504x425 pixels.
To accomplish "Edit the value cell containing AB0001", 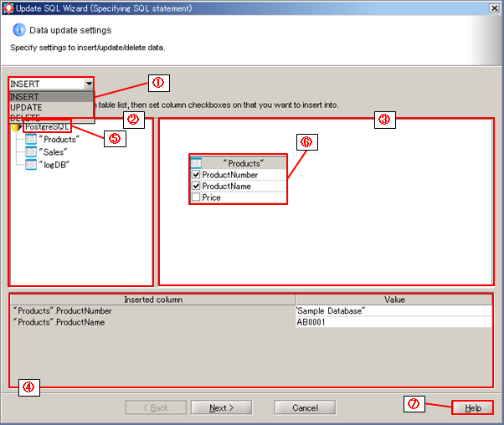I will 392,322.
